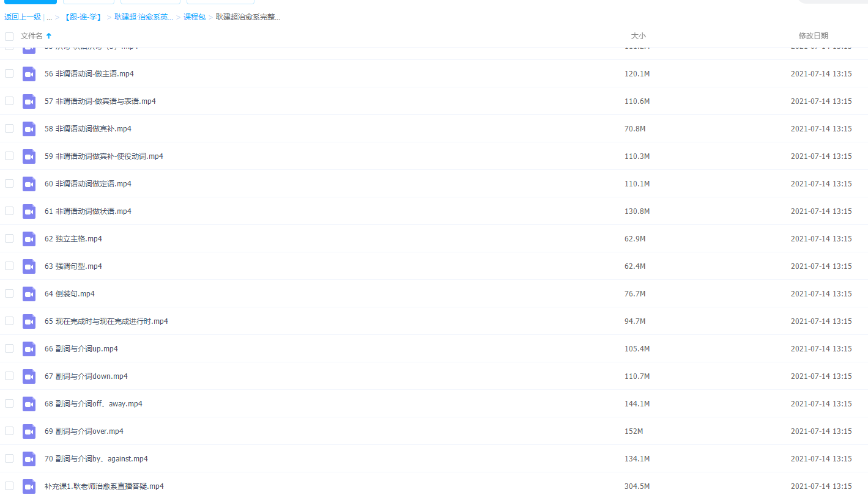Click the video icon of 66 副词与介词up.mp4
The height and width of the screenshot is (495, 868).
pos(29,349)
